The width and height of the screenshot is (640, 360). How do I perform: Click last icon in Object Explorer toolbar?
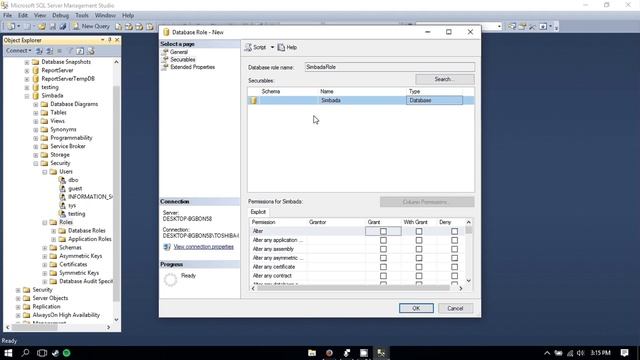[91, 51]
